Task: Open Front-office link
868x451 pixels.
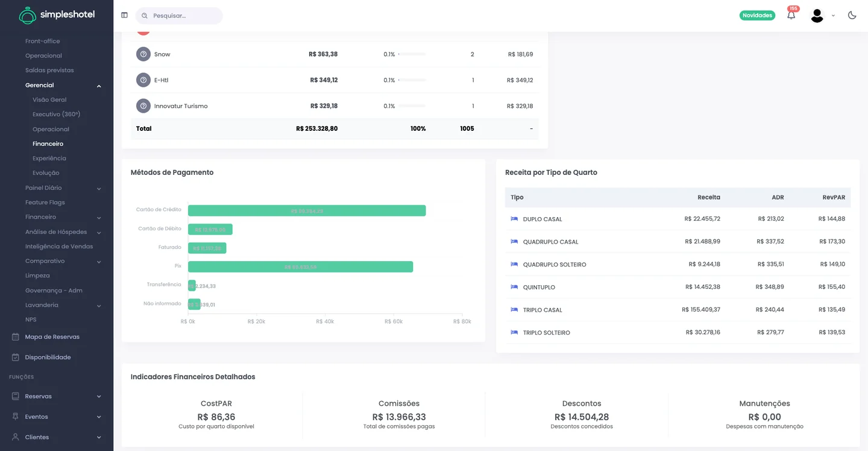Action: [42, 42]
